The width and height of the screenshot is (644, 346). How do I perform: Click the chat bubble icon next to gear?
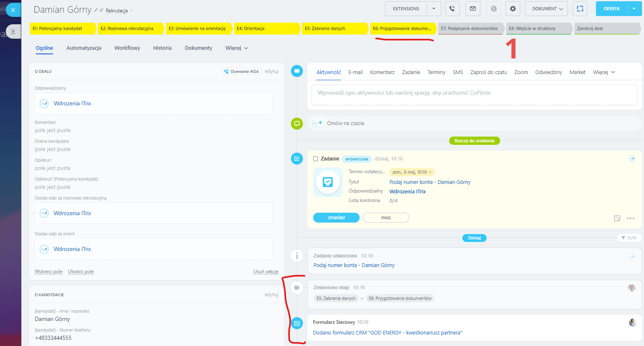pos(494,9)
